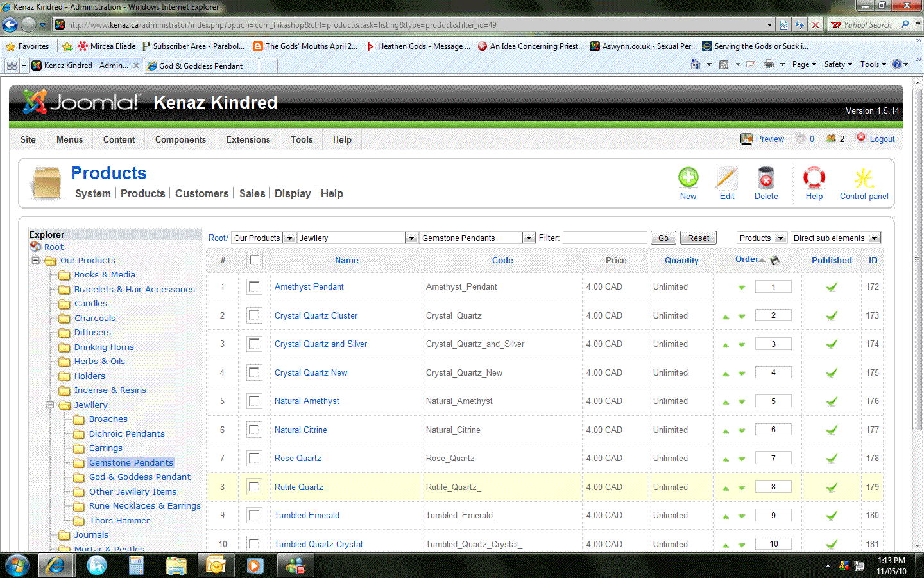This screenshot has height=578, width=924.
Task: Click the order field for Rutile Quartz
Action: click(x=773, y=487)
